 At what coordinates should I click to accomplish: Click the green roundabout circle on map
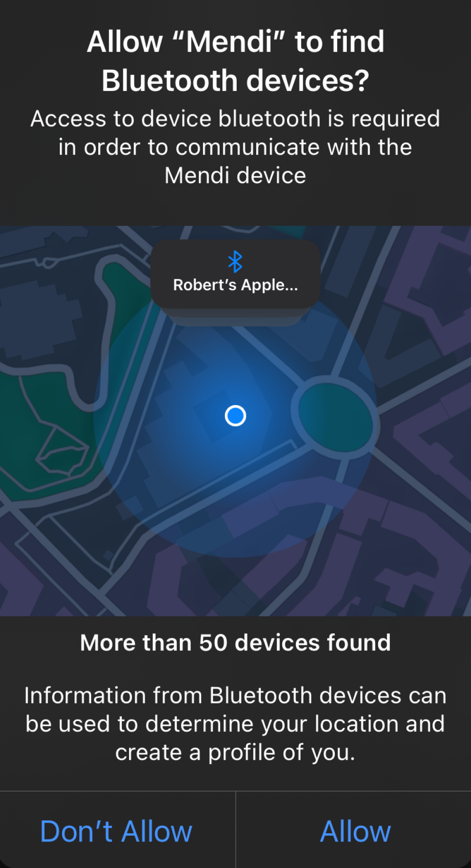(x=335, y=415)
